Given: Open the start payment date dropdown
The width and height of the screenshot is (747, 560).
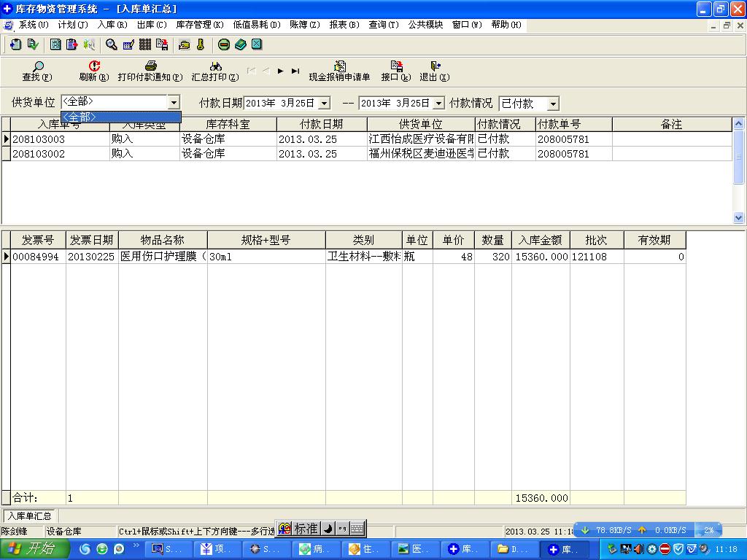Looking at the screenshot, I should 324,104.
